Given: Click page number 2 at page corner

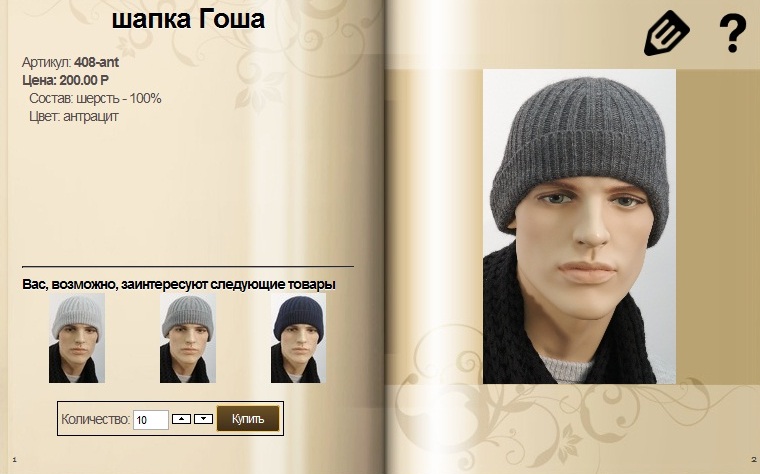Looking at the screenshot, I should point(754,459).
